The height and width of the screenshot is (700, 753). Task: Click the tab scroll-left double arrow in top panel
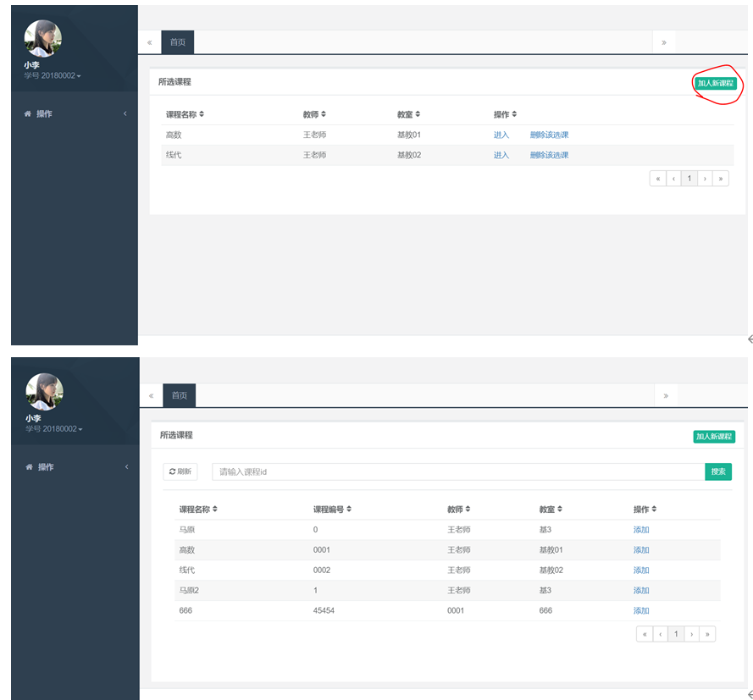coord(150,42)
